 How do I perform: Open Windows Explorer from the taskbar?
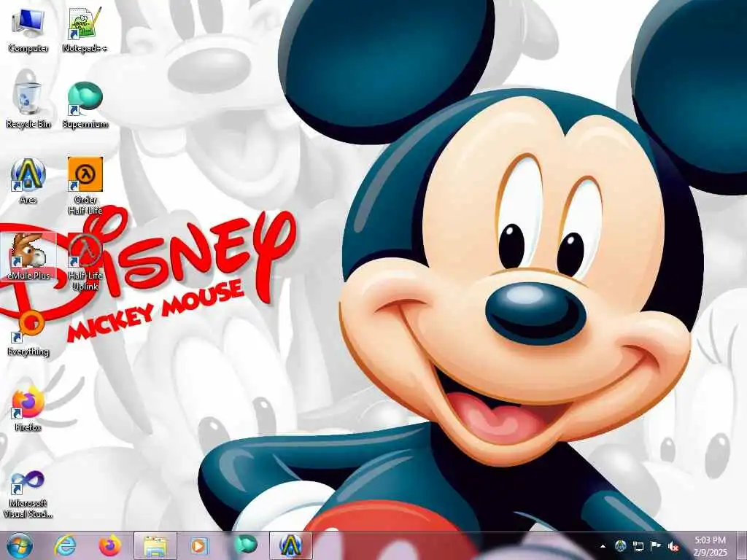[x=155, y=545]
